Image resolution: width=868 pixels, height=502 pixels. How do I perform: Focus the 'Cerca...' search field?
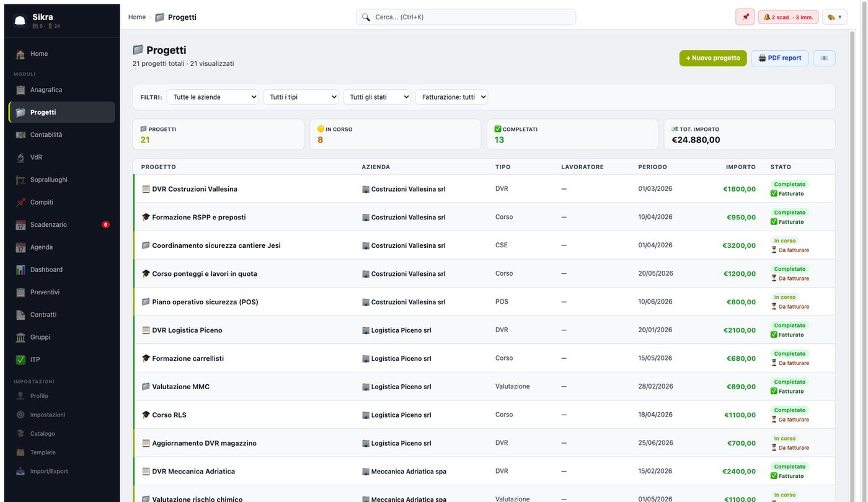(x=466, y=17)
